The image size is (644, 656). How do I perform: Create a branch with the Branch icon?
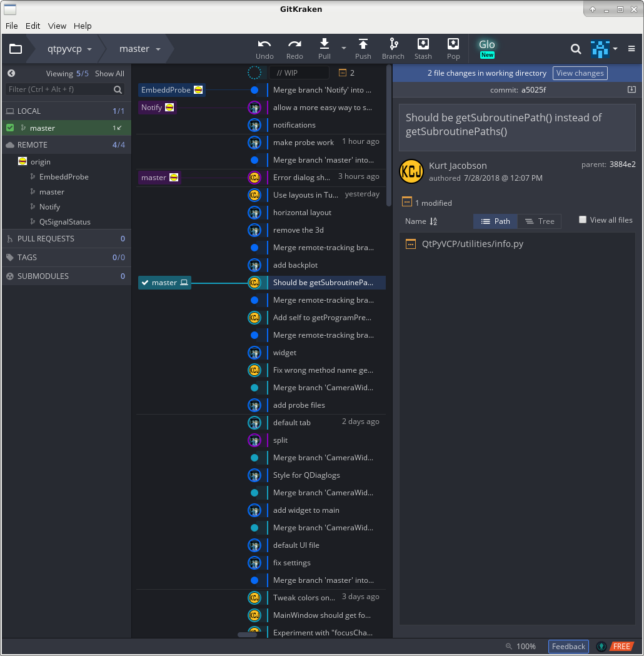pos(393,44)
